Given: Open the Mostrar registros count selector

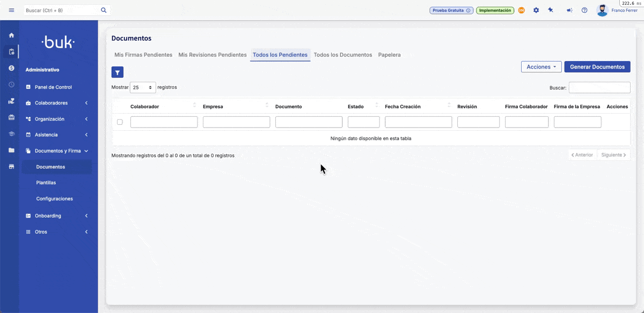Looking at the screenshot, I should [143, 87].
